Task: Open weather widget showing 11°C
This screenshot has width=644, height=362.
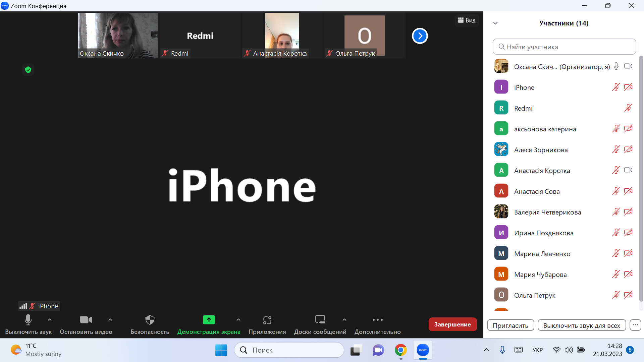Action: tap(36, 350)
